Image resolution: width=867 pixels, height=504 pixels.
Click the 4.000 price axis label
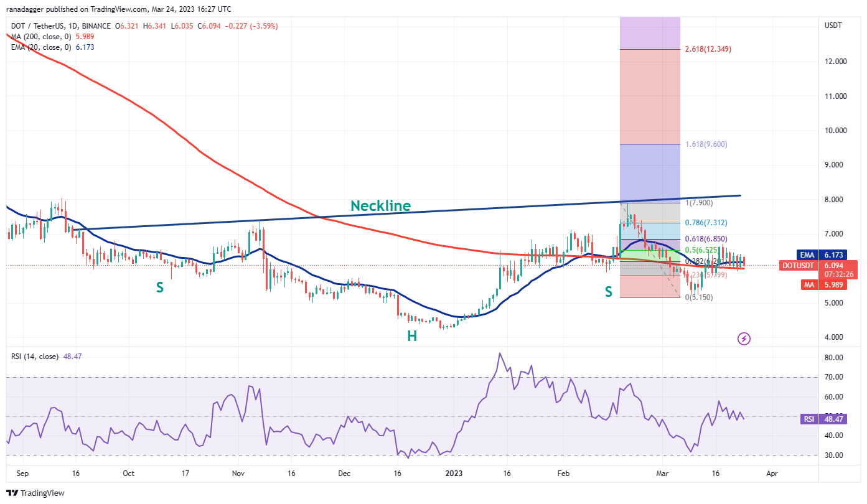pos(835,337)
